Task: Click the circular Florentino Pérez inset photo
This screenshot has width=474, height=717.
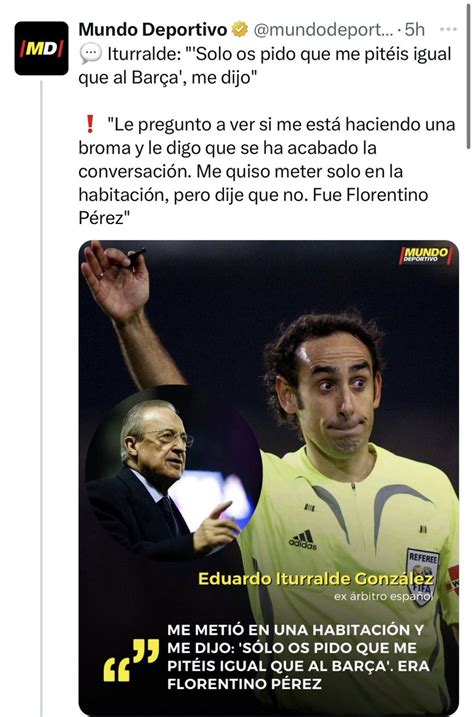Action: [x=174, y=474]
